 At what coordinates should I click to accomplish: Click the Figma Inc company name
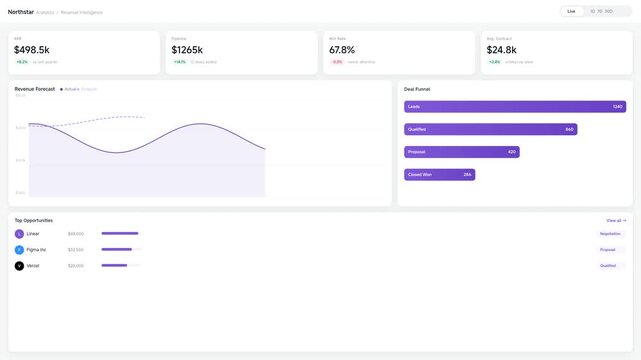36,250
